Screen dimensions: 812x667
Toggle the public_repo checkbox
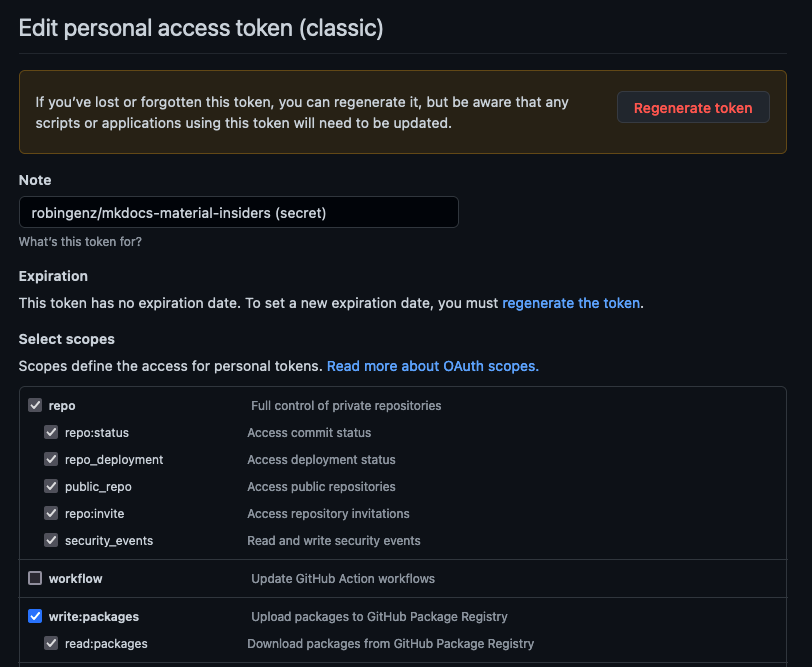click(51, 486)
